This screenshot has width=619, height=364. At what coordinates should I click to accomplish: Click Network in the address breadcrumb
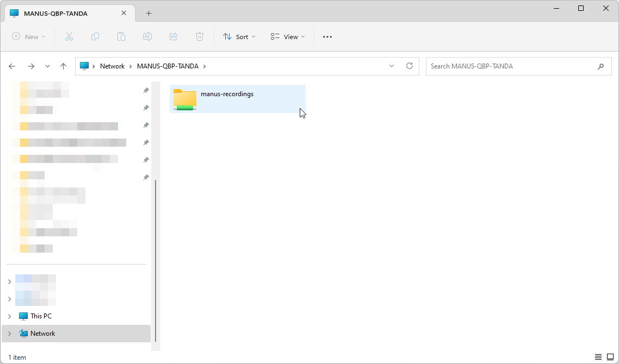[112, 66]
